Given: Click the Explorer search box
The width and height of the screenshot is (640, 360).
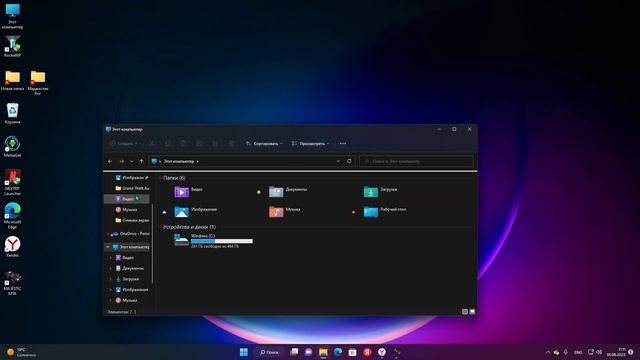Looking at the screenshot, I should pyautogui.click(x=416, y=161).
